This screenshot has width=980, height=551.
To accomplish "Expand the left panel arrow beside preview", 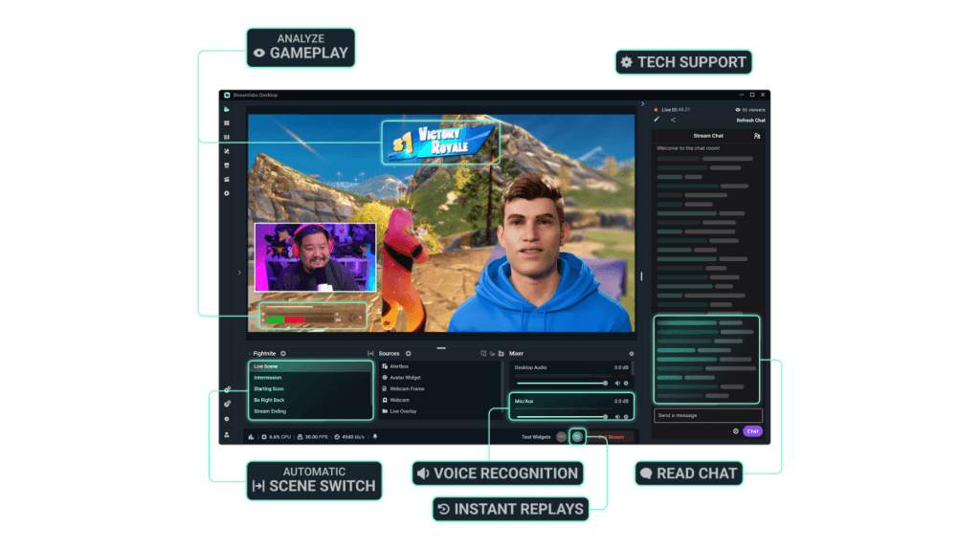I will coord(239,273).
